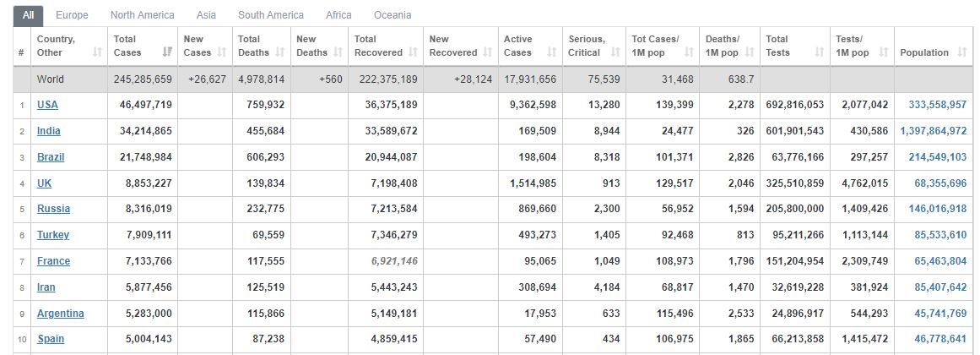Click Population column sort icon
Screen dimensions: 980x355
[x=962, y=52]
